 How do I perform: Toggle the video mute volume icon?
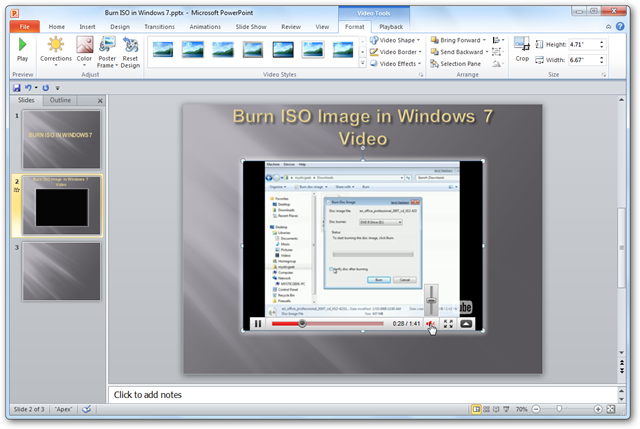click(x=431, y=324)
